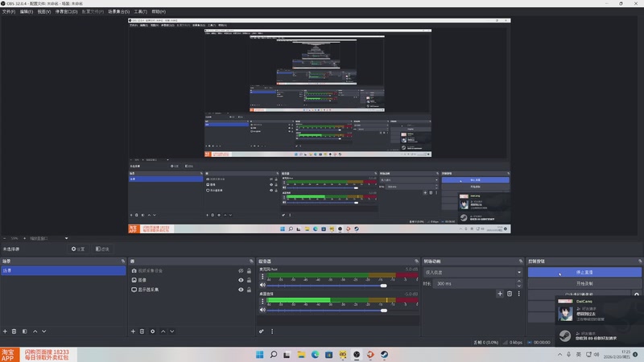644x362 pixels.
Task: Expand the system tray hidden icons chevron
Action: (x=559, y=354)
